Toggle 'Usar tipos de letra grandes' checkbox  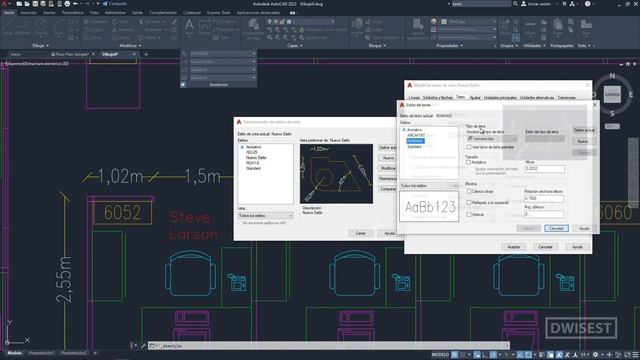469,147
